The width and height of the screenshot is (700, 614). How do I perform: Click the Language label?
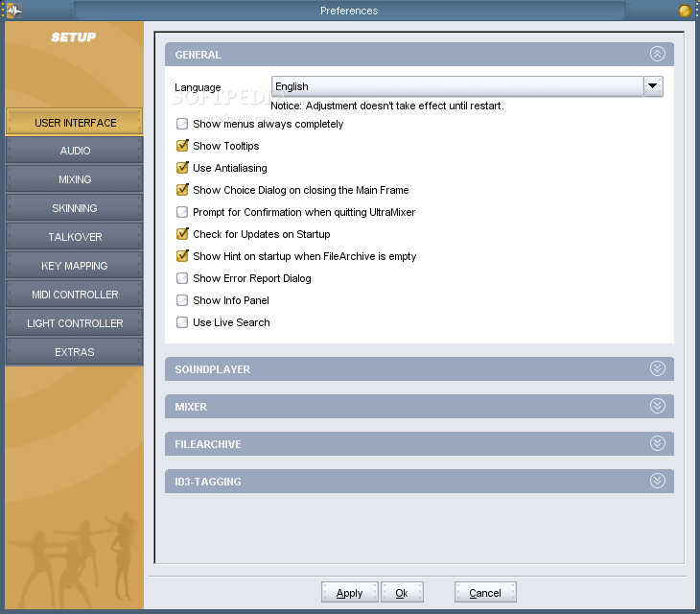pos(198,87)
